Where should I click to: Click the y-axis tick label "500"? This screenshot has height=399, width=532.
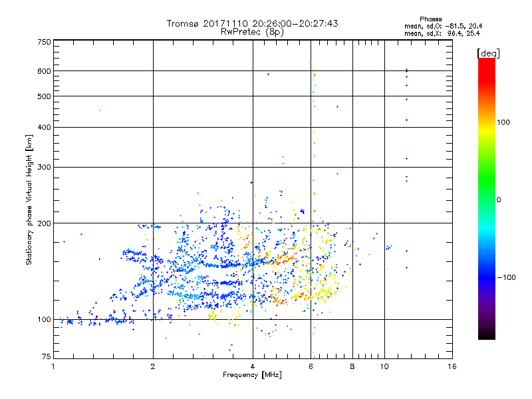pos(44,96)
